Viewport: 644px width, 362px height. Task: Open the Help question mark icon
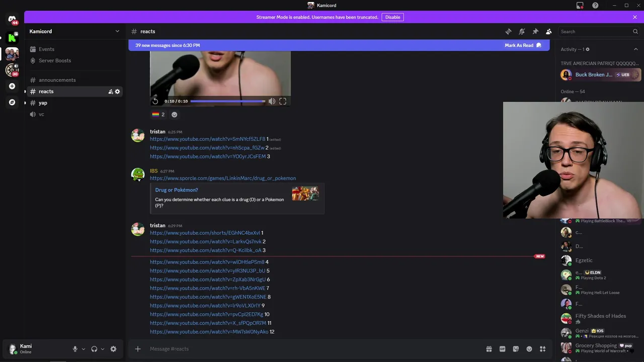[595, 6]
